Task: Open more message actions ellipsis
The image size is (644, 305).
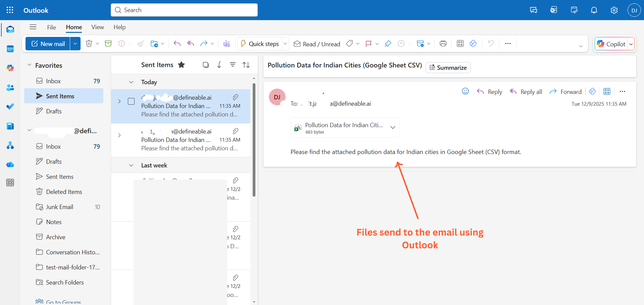Action: [x=622, y=91]
